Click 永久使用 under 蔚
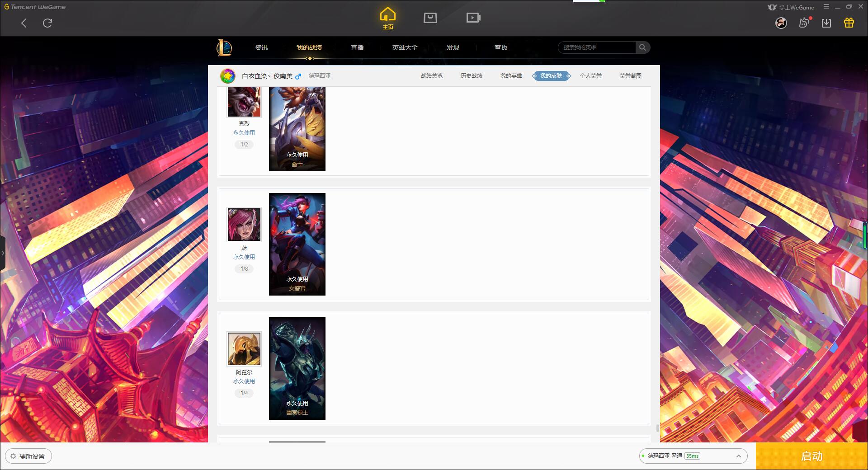Viewport: 868px width, 470px height. click(x=244, y=257)
